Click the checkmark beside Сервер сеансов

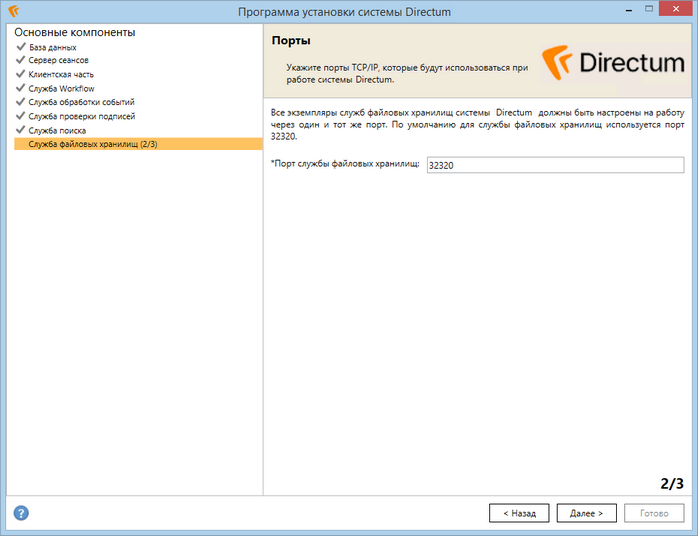(x=21, y=60)
